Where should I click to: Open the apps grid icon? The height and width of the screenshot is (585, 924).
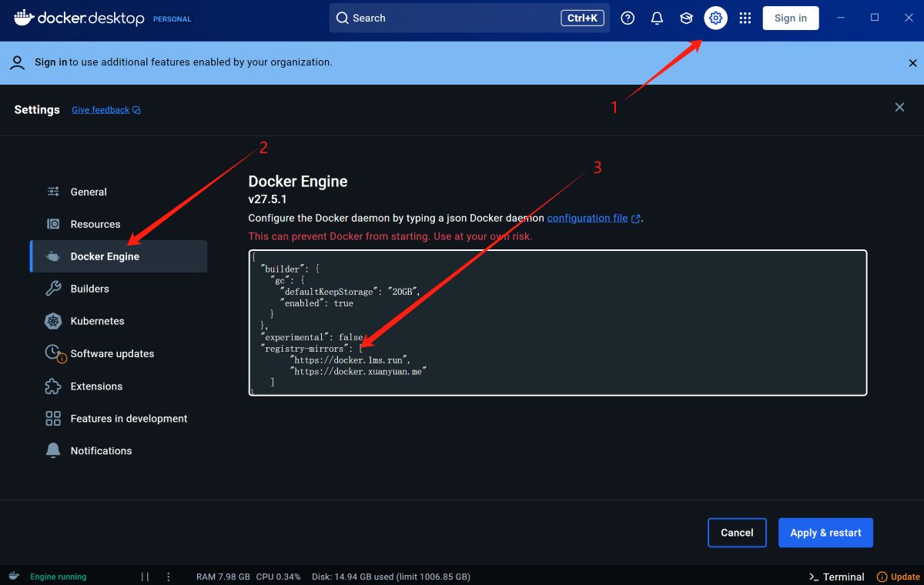tap(745, 18)
